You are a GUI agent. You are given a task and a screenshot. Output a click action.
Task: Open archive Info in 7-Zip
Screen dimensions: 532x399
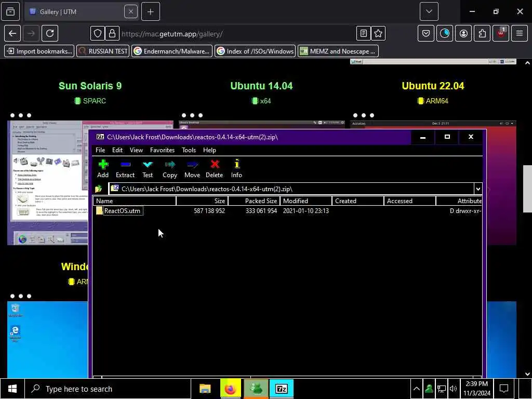(236, 169)
